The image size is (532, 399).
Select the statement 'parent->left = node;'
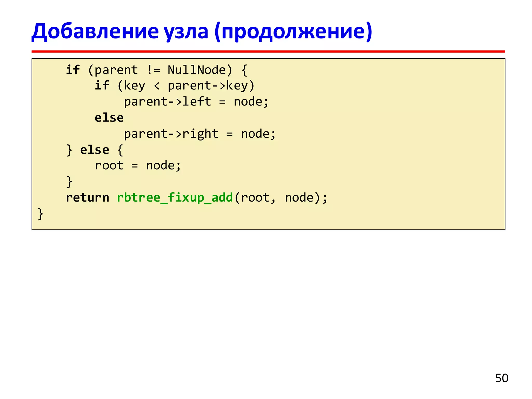(196, 102)
